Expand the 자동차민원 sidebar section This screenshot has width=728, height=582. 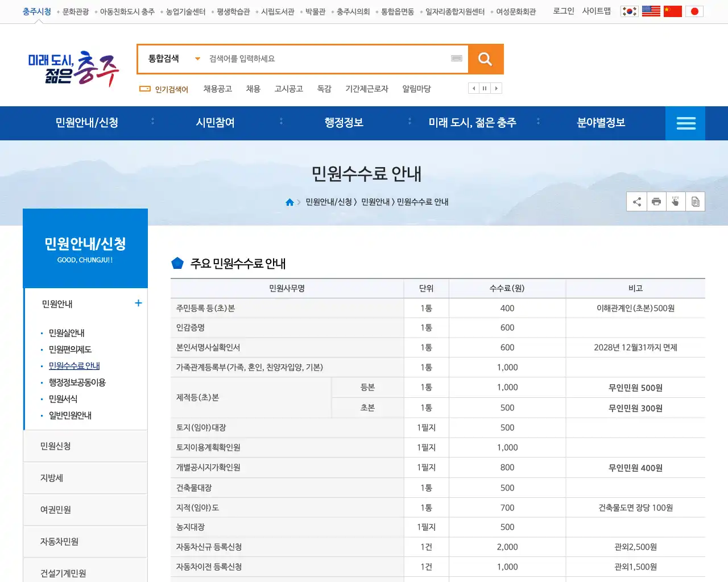click(85, 542)
